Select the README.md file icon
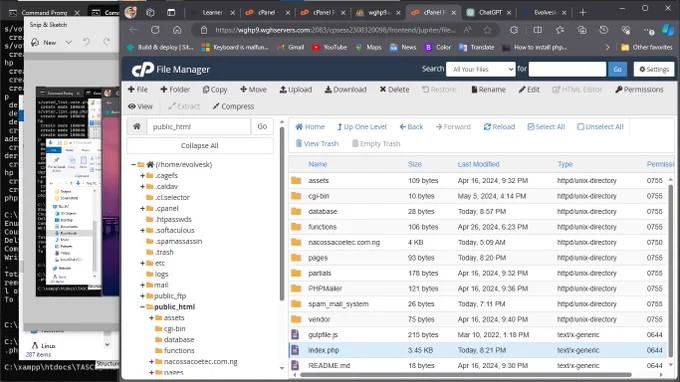 point(295,365)
